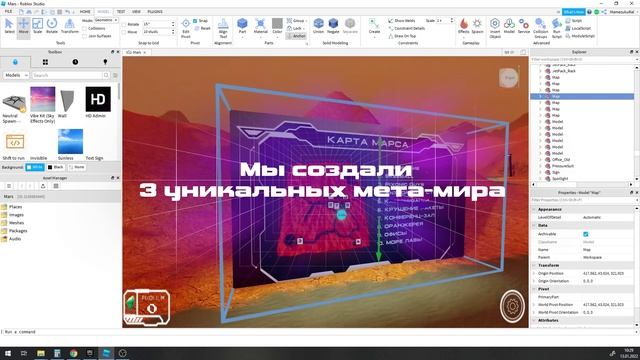
Task: Select Black toolbox background option
Action: [56, 167]
